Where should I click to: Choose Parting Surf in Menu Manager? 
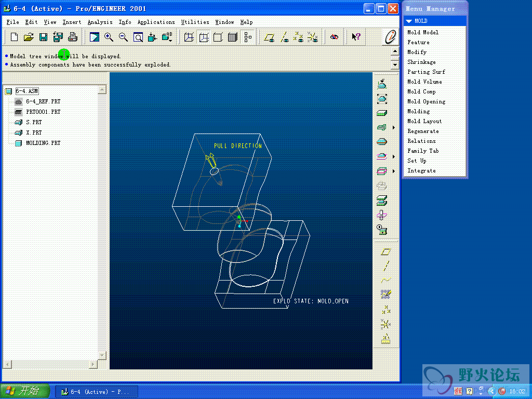[426, 72]
